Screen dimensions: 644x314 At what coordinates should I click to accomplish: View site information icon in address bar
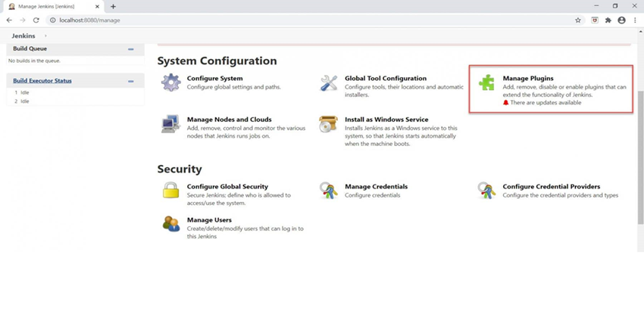click(x=52, y=20)
